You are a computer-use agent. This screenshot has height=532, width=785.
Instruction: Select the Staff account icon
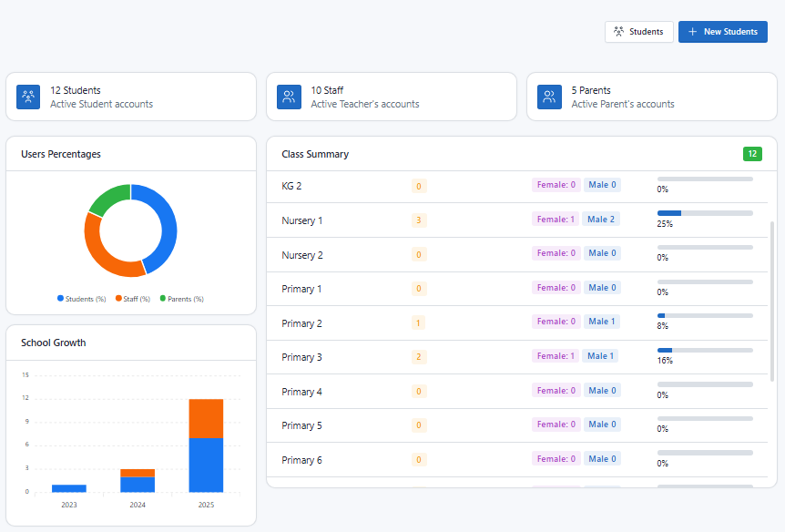pos(289,96)
